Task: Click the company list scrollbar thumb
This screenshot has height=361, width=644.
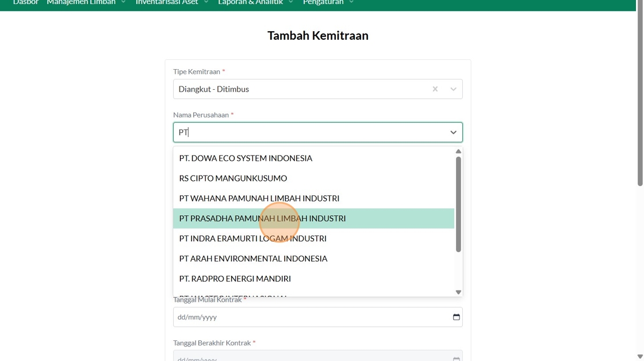Action: (458, 204)
